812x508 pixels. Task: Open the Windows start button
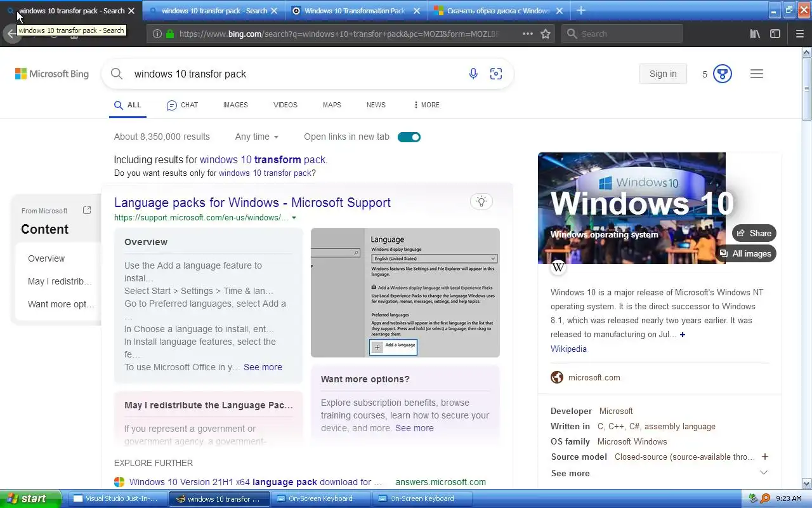pyautogui.click(x=30, y=498)
